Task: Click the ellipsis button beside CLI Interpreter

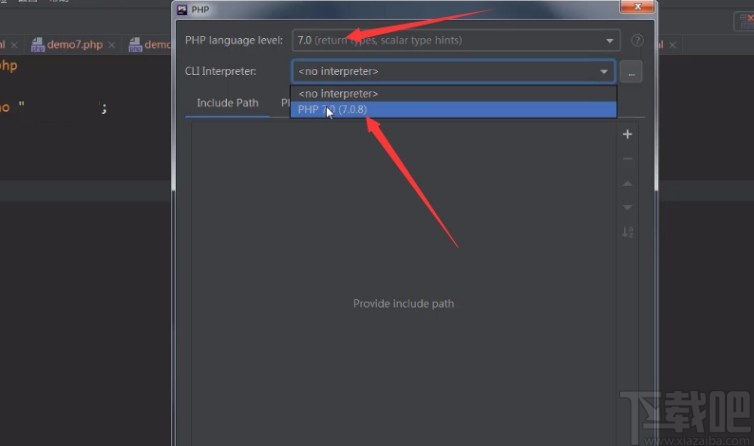Action: coord(631,72)
